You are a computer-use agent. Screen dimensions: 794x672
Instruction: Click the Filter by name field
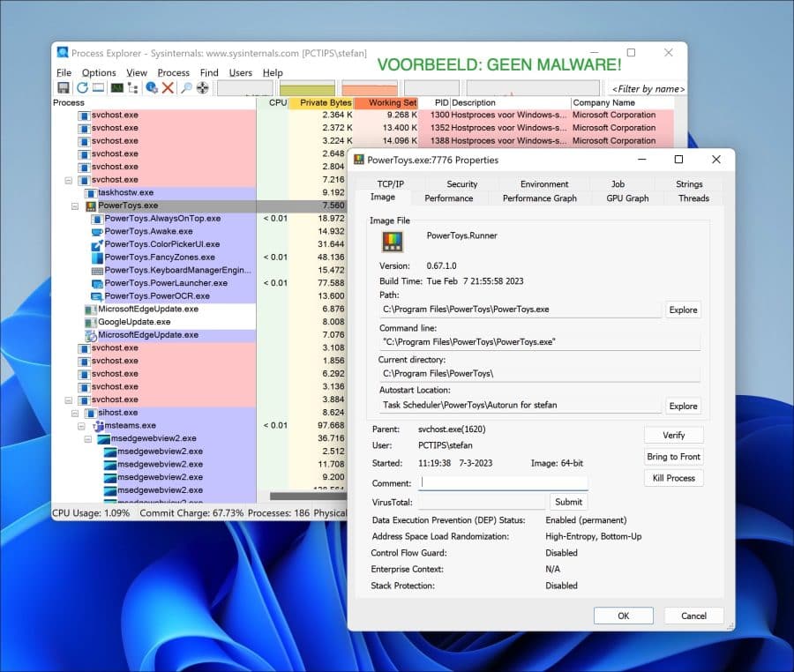(x=648, y=88)
